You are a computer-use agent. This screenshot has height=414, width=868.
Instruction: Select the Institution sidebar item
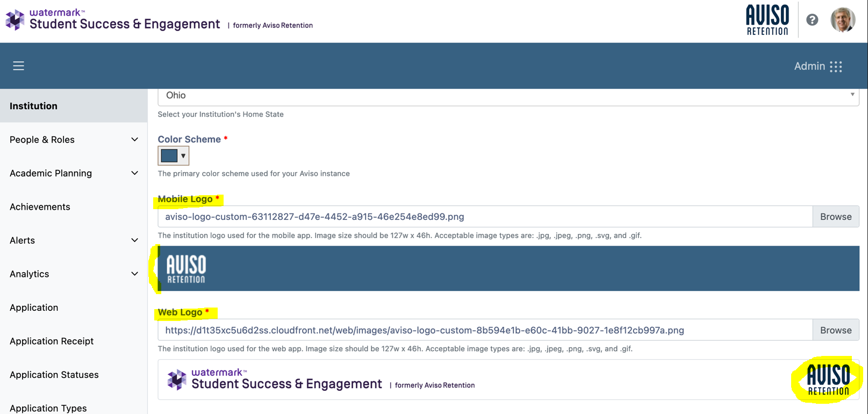pos(74,106)
